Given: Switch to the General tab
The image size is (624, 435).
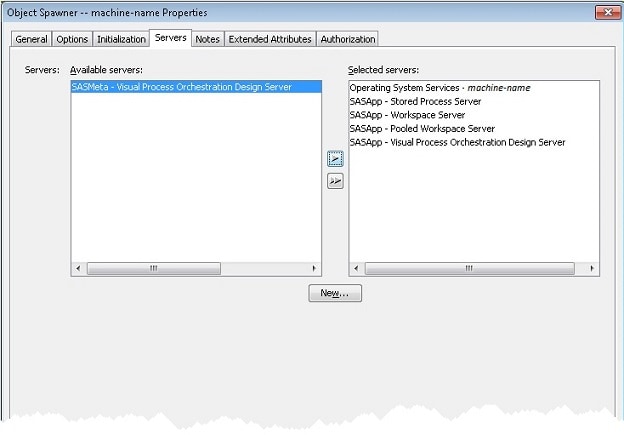Looking at the screenshot, I should pyautogui.click(x=31, y=39).
